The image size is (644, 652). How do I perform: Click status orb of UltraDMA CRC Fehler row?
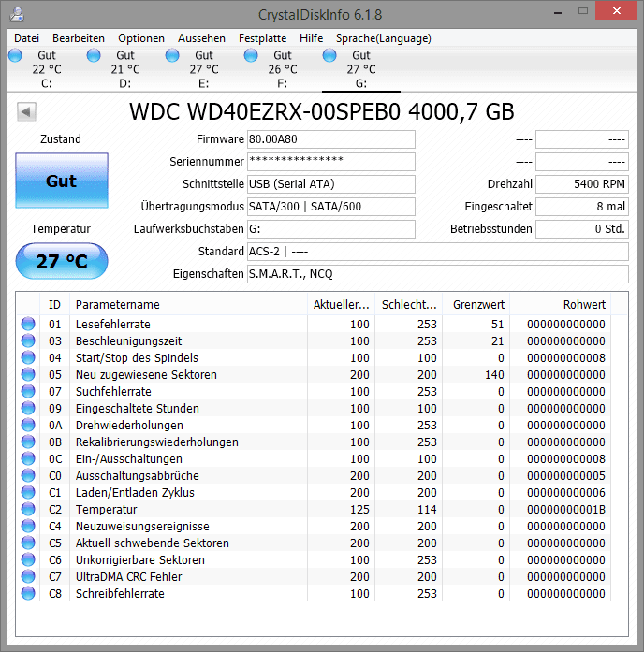[28, 577]
